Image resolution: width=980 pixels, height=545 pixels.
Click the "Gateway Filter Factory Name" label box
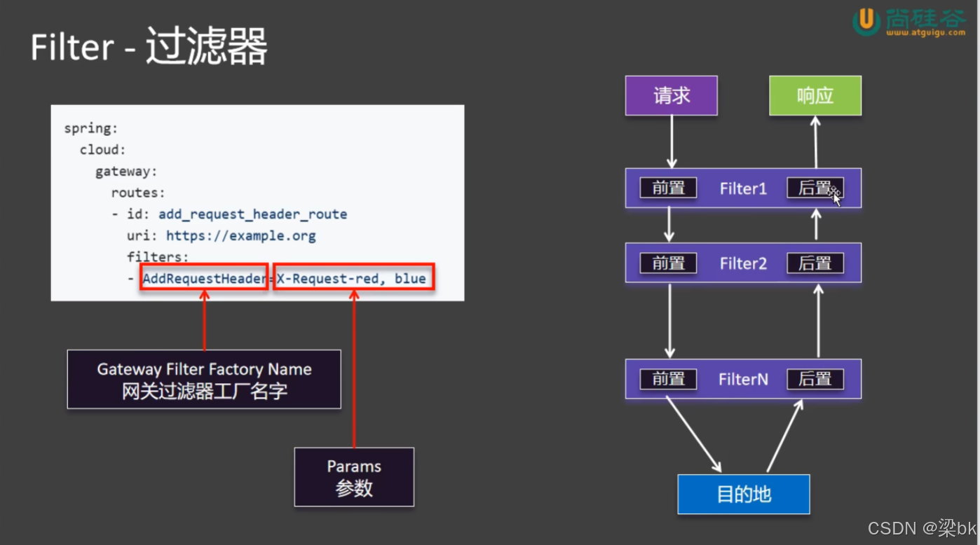[x=204, y=379]
